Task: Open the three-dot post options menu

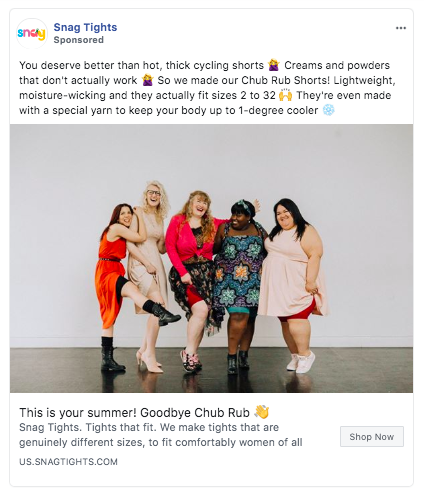Action: (401, 28)
